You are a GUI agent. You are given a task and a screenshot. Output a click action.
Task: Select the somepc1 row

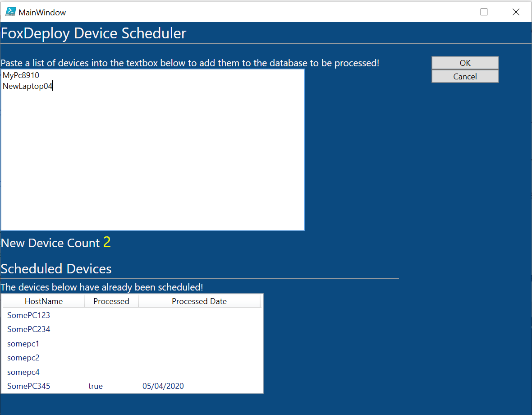132,344
